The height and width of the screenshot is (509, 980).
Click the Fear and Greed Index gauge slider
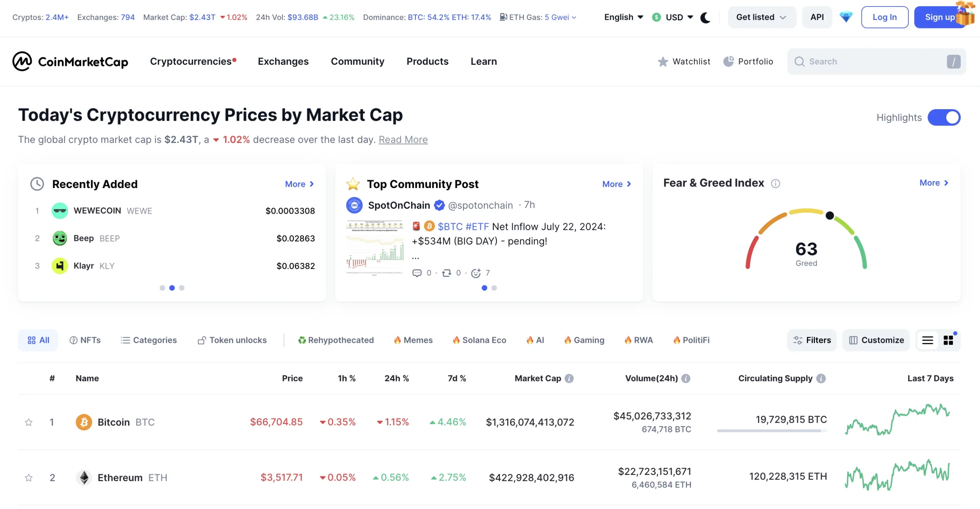tap(830, 215)
